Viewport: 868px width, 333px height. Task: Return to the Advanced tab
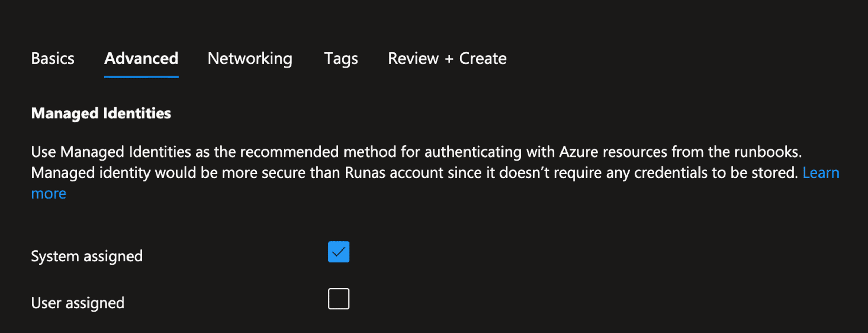click(x=141, y=58)
